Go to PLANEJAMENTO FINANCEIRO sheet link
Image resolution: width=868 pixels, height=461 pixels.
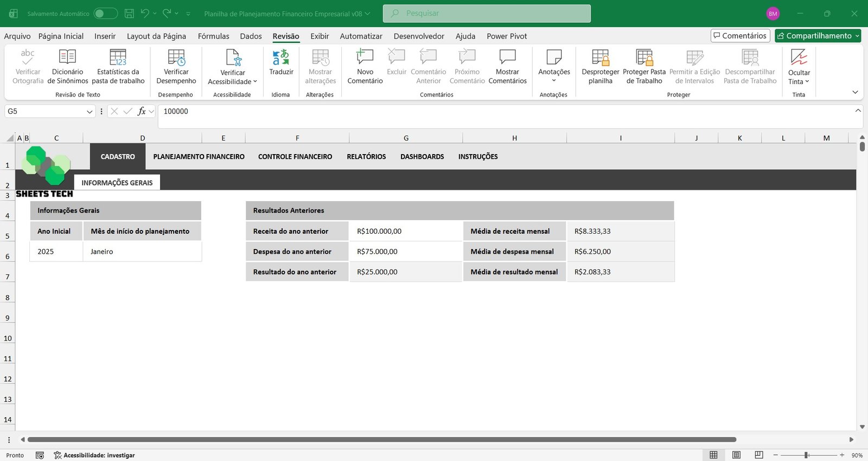pos(199,157)
